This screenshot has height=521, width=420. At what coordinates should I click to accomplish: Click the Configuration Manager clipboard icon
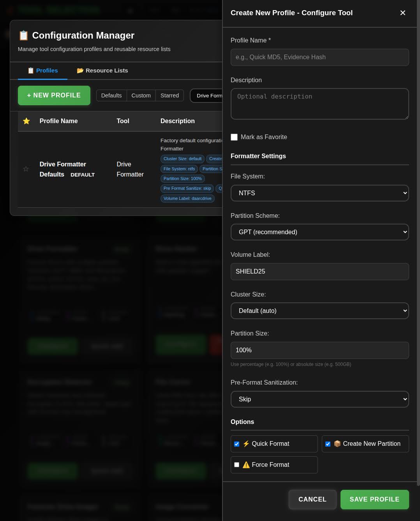tap(23, 35)
